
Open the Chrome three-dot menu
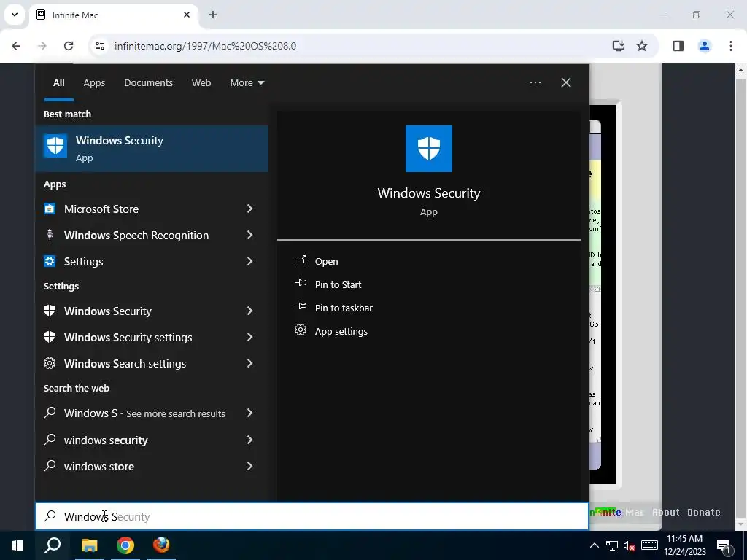(x=730, y=46)
